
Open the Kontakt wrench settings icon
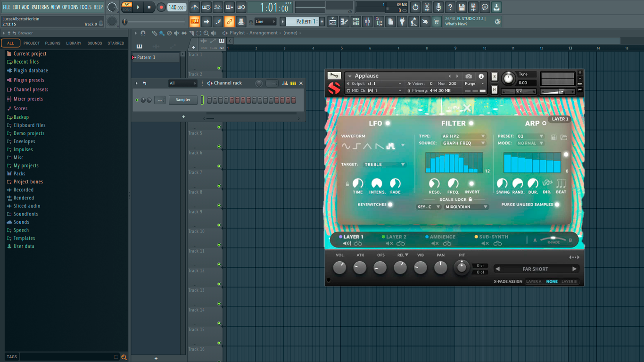click(334, 75)
